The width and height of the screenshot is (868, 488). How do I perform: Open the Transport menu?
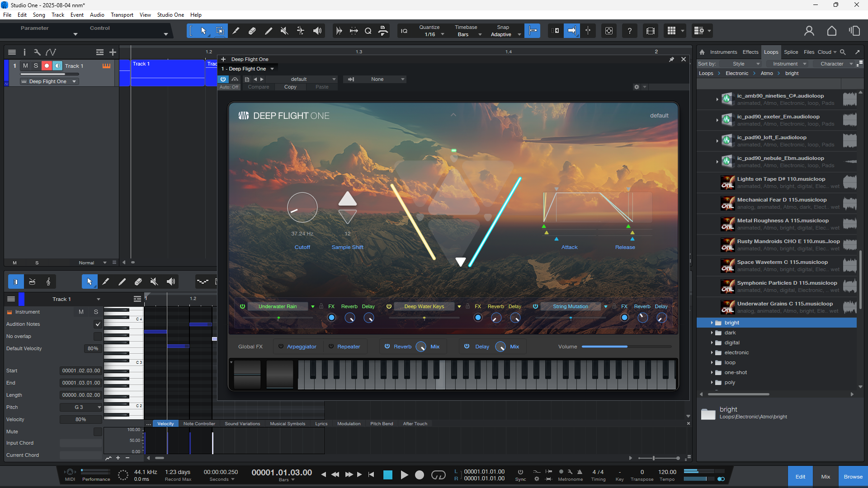(122, 15)
